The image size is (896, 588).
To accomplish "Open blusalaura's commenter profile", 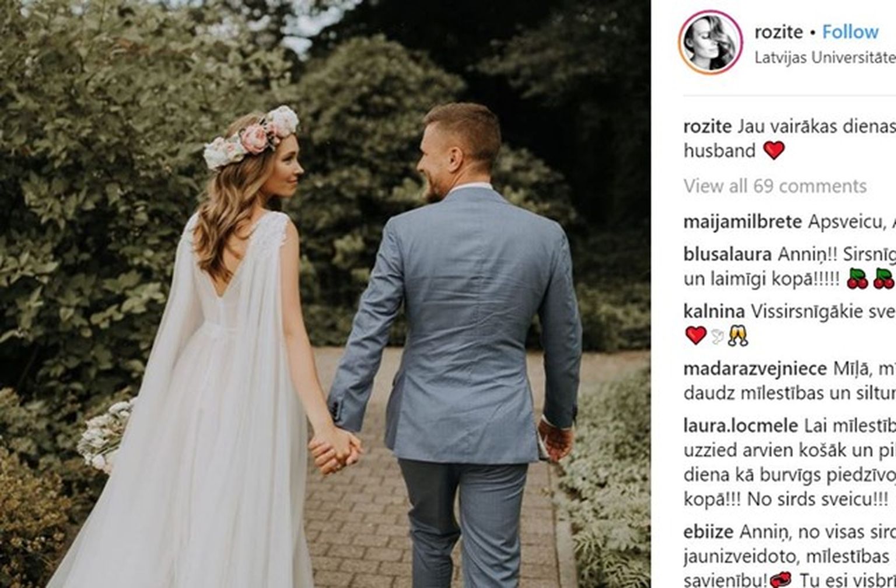I will [729, 254].
